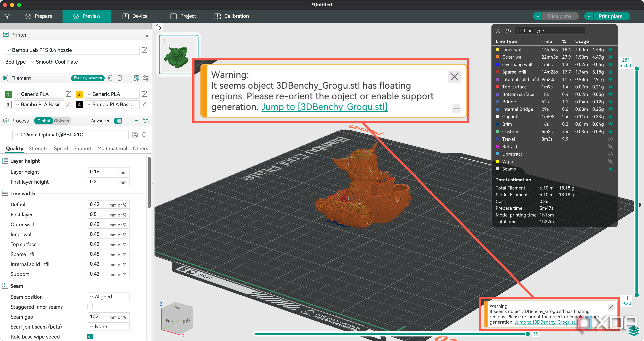The width and height of the screenshot is (644, 341).
Task: Open the Bed type dropdown
Action: tap(88, 62)
